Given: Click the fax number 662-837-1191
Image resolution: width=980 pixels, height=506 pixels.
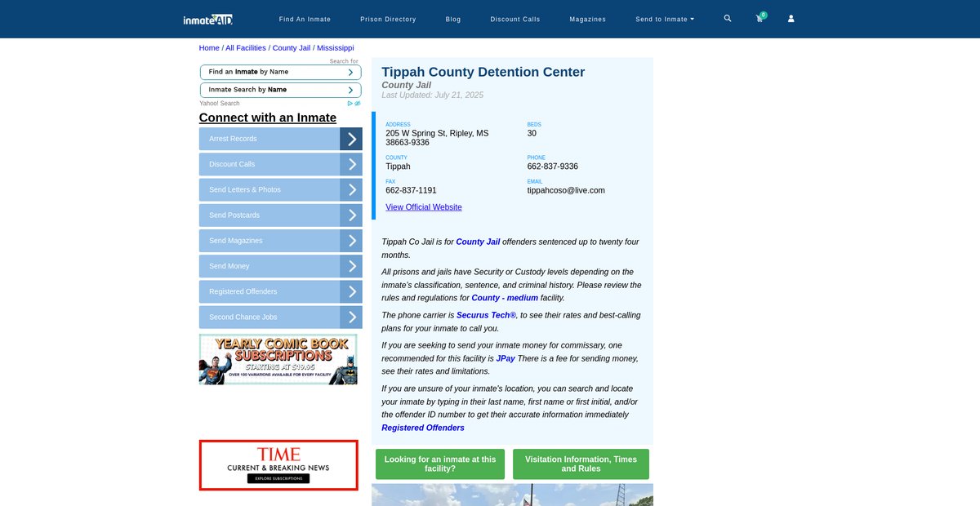Looking at the screenshot, I should tap(411, 190).
